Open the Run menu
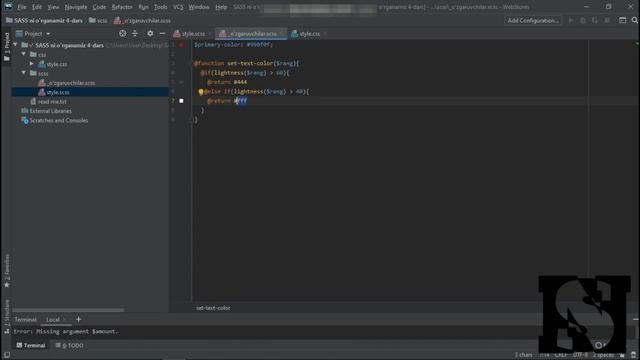Image resolution: width=640 pixels, height=360 pixels. click(143, 7)
